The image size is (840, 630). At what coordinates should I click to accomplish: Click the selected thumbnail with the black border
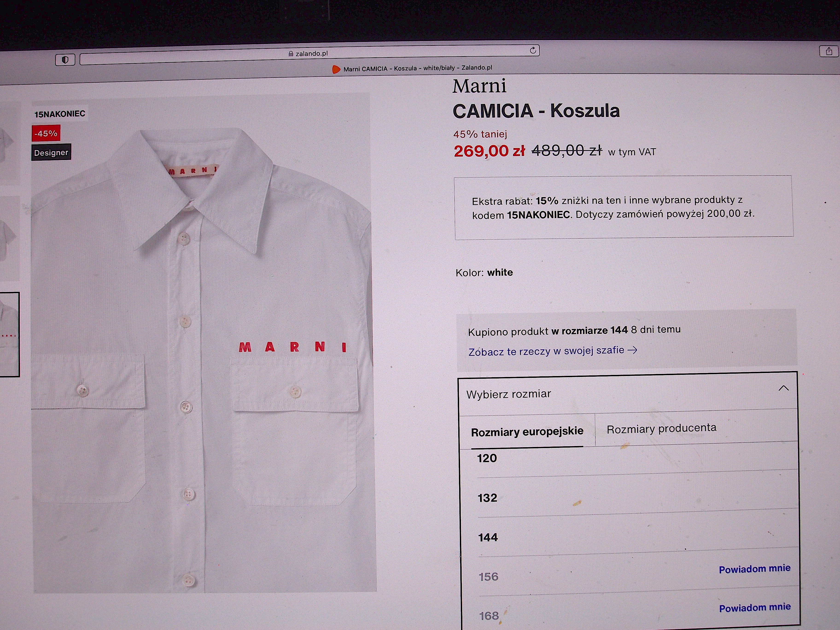pyautogui.click(x=9, y=335)
